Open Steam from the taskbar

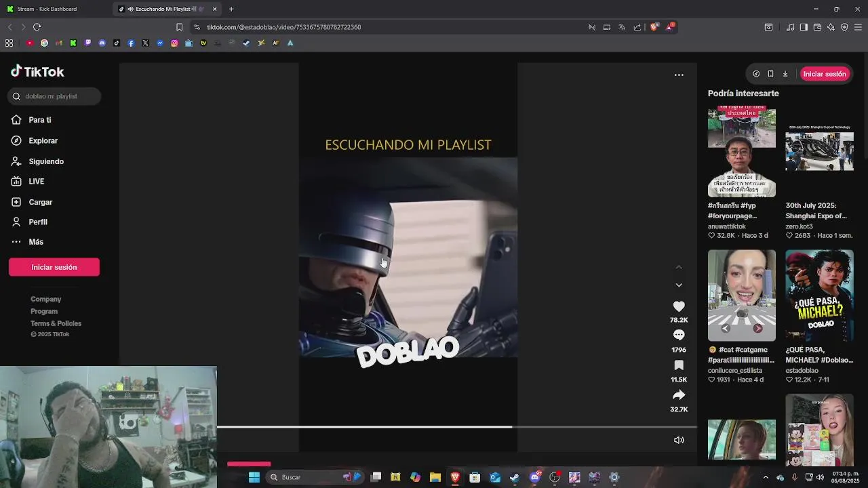(515, 477)
